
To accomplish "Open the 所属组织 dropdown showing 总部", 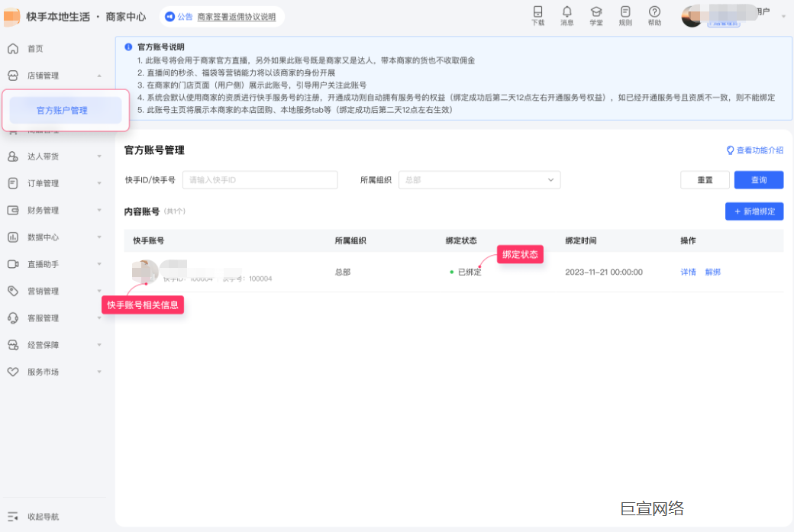I will tap(479, 179).
